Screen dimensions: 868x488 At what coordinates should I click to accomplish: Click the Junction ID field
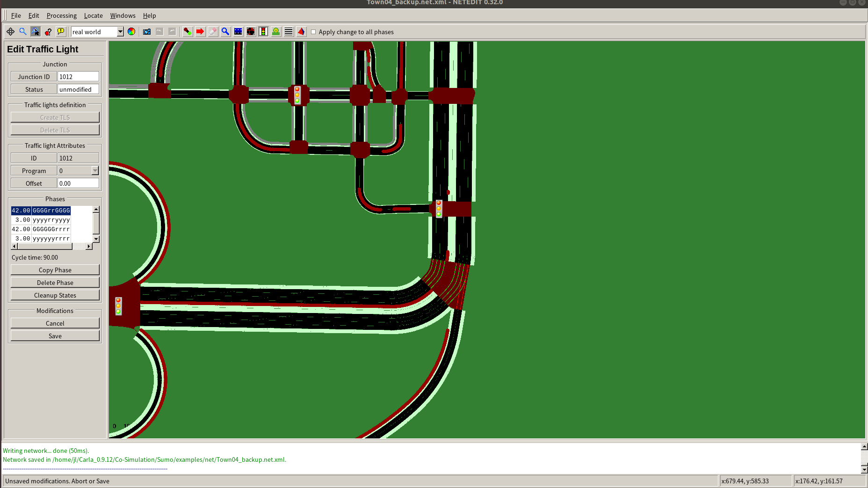[78, 77]
